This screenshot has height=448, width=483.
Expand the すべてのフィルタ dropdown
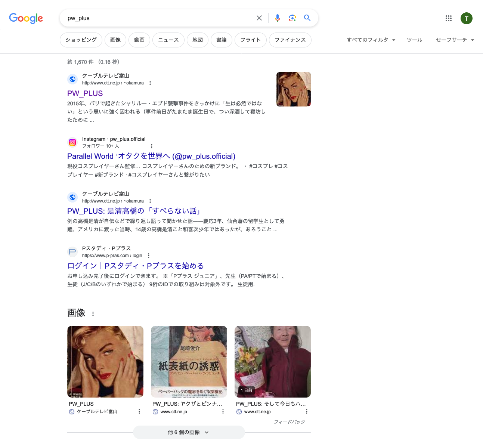pyautogui.click(x=371, y=40)
